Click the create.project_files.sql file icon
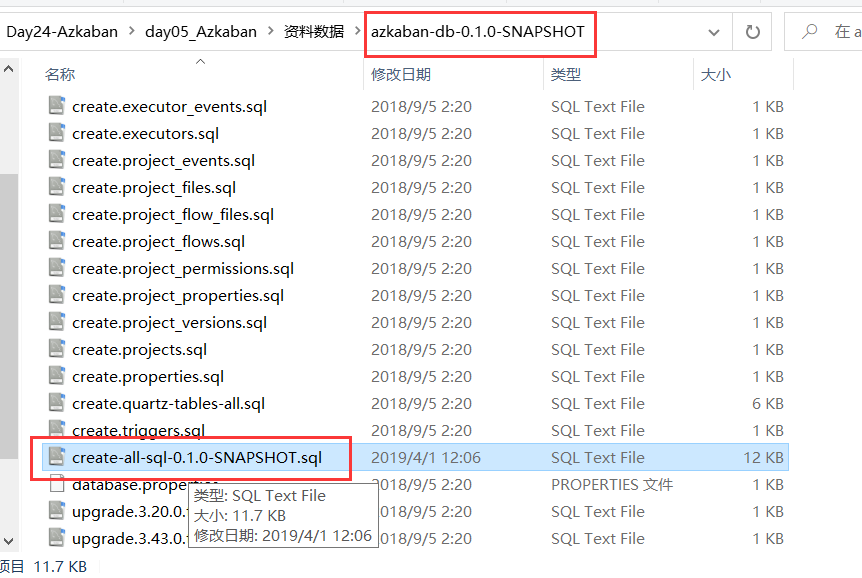The width and height of the screenshot is (862, 578). tap(57, 186)
